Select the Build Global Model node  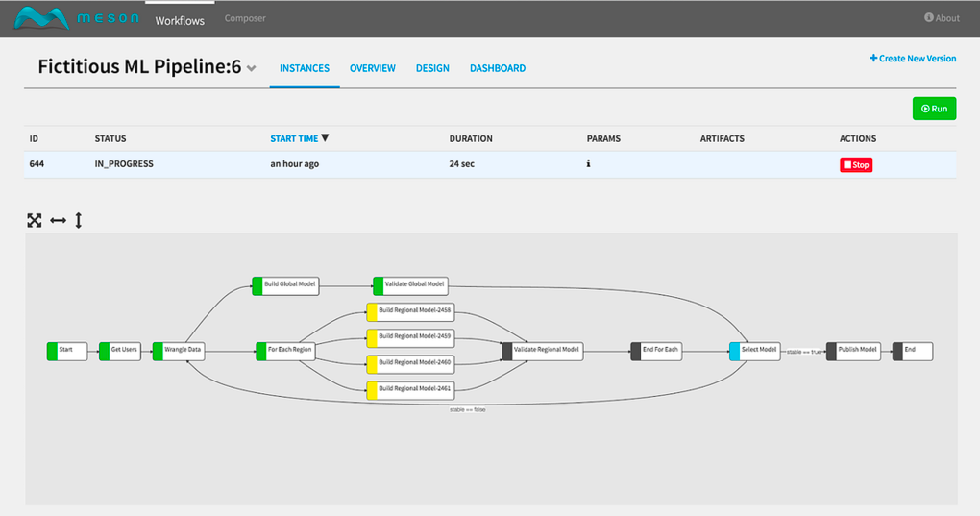click(x=286, y=285)
